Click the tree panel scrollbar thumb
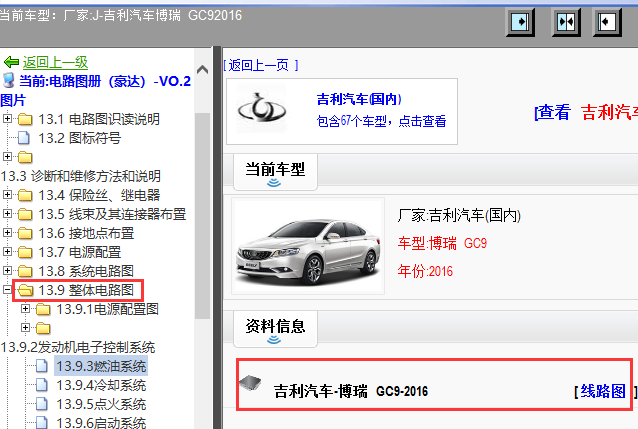The height and width of the screenshot is (429, 638). pyautogui.click(x=202, y=216)
